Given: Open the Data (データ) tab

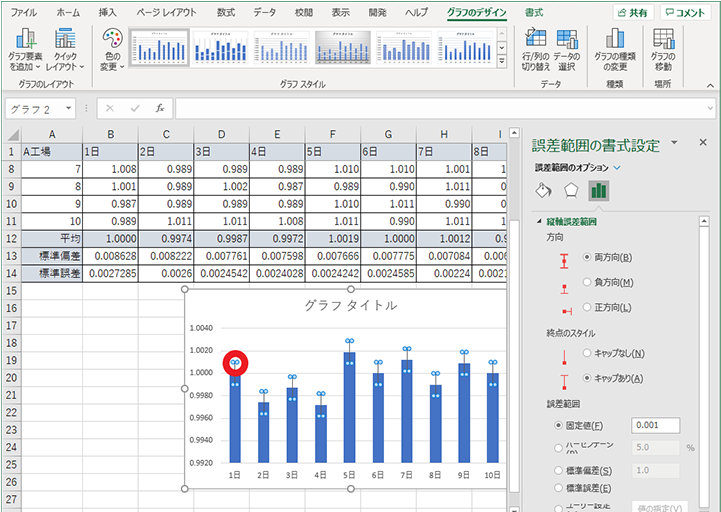Looking at the screenshot, I should pos(265,12).
